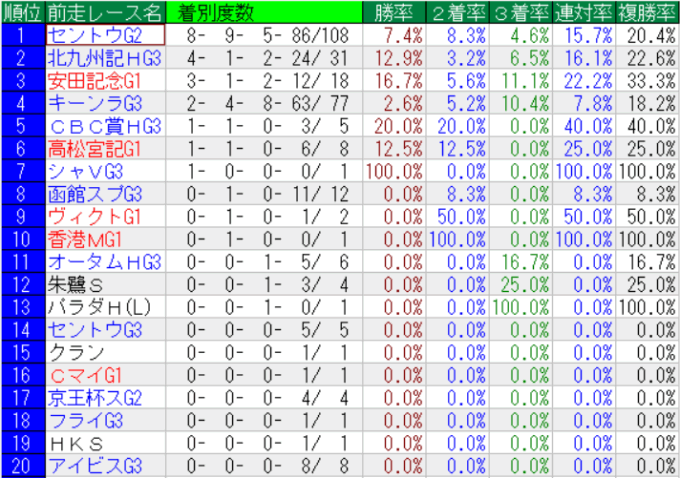The height and width of the screenshot is (478, 680).
Task: Sort by 2着率 column header
Action: (x=458, y=13)
